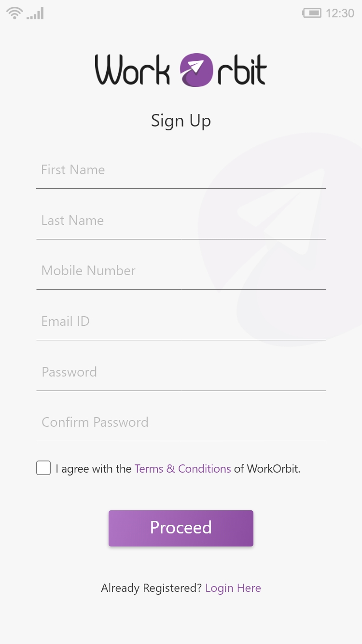362x644 pixels.
Task: Tap the 12:30 clock in status bar
Action: pyautogui.click(x=340, y=13)
